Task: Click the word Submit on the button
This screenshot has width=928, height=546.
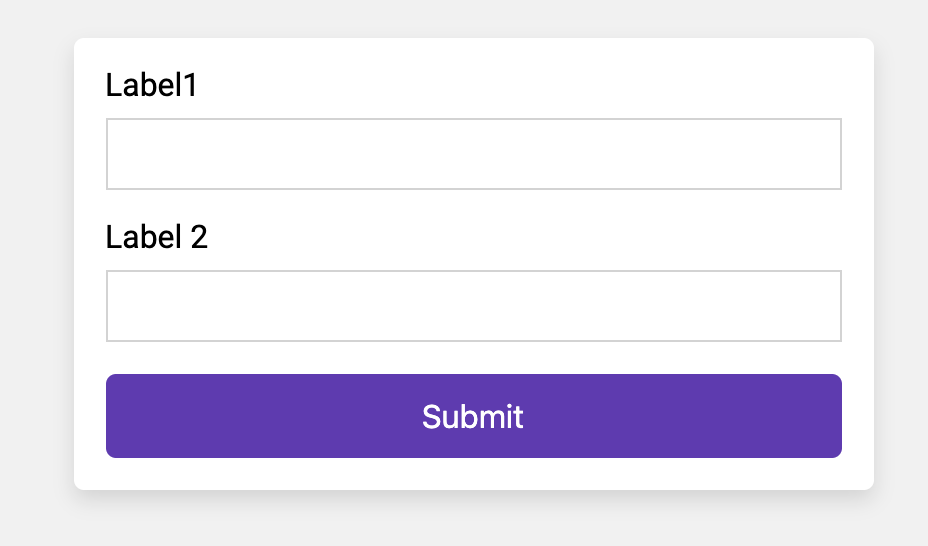Action: (x=473, y=417)
